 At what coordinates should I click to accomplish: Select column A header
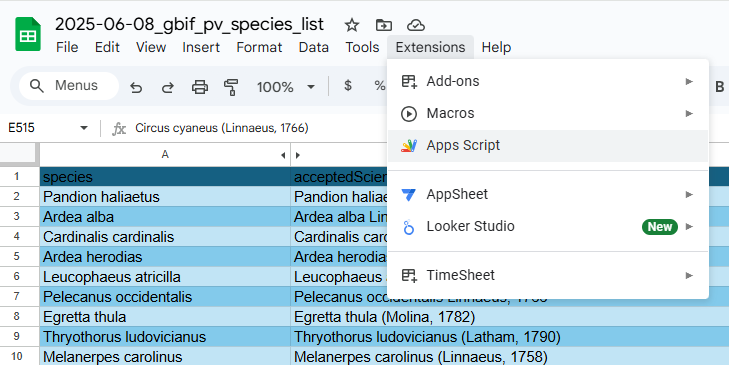pos(165,155)
